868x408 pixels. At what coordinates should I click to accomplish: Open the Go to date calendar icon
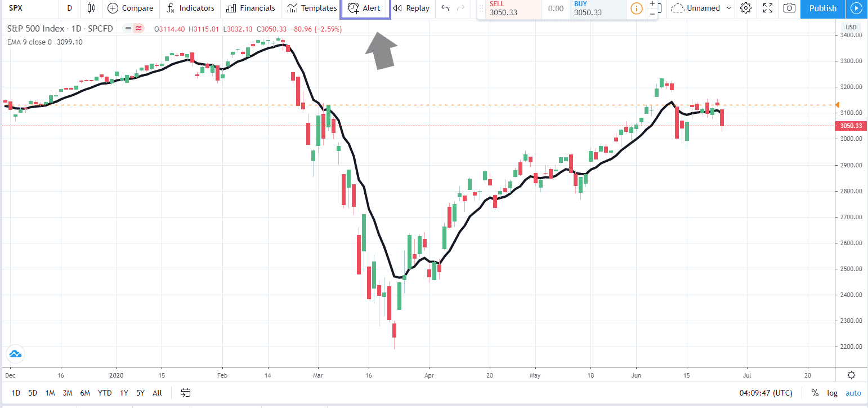[186, 393]
